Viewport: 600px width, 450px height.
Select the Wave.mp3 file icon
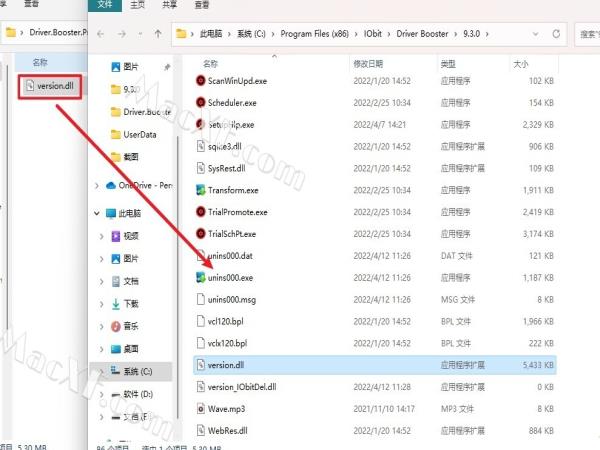tap(201, 409)
